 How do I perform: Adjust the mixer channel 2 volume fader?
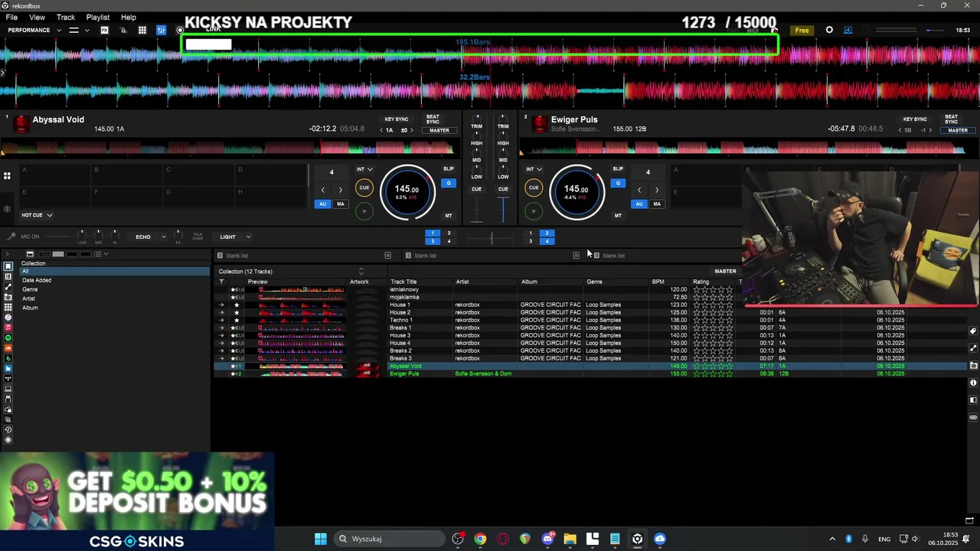(x=503, y=209)
